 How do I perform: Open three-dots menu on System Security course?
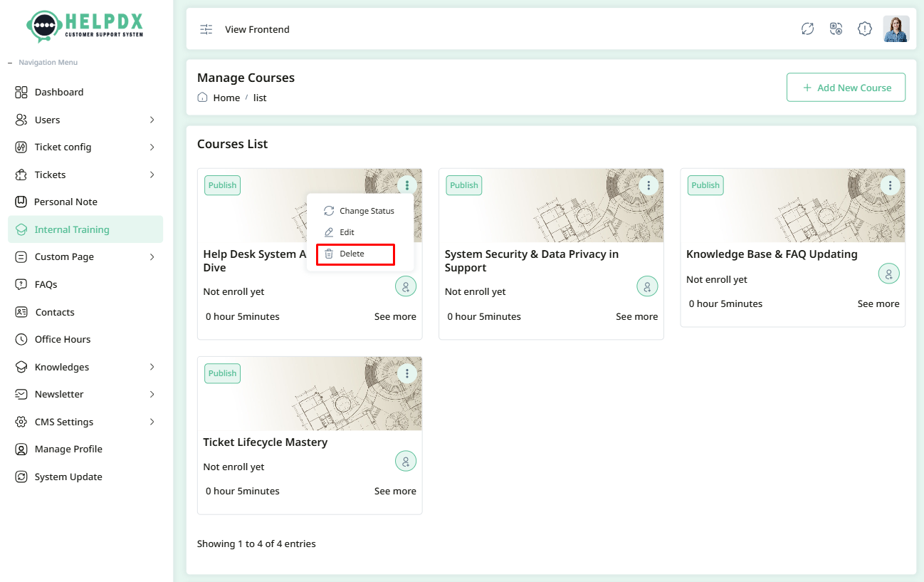click(649, 185)
